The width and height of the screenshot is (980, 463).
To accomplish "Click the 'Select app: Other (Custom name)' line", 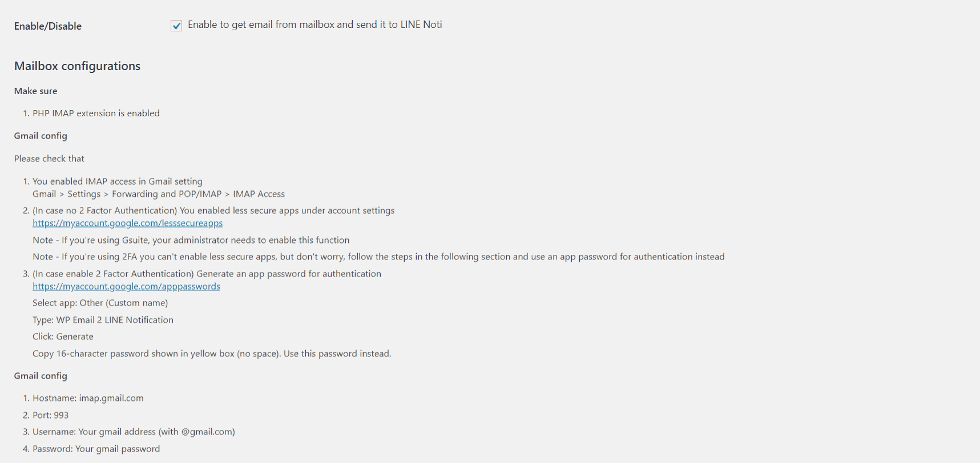I will tap(100, 303).
